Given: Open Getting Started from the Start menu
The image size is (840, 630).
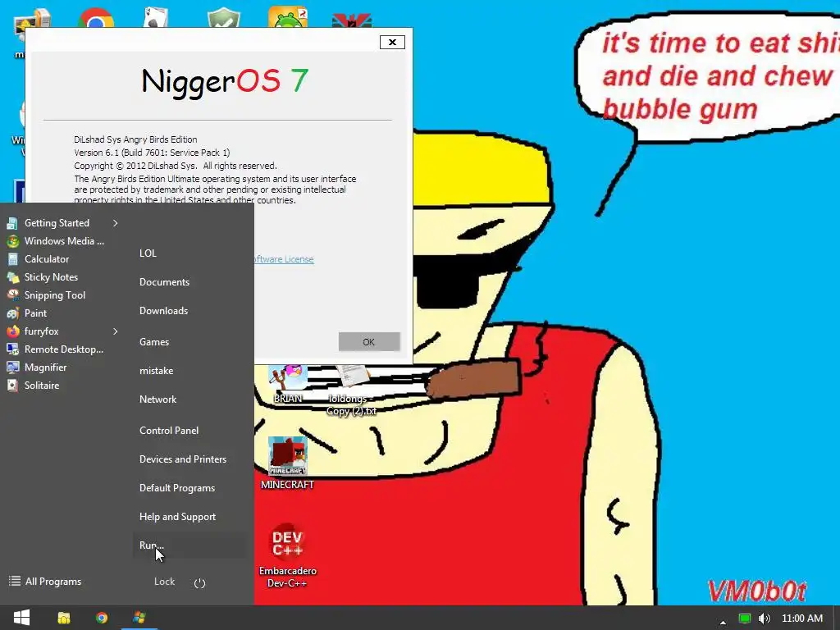Looking at the screenshot, I should 57,223.
